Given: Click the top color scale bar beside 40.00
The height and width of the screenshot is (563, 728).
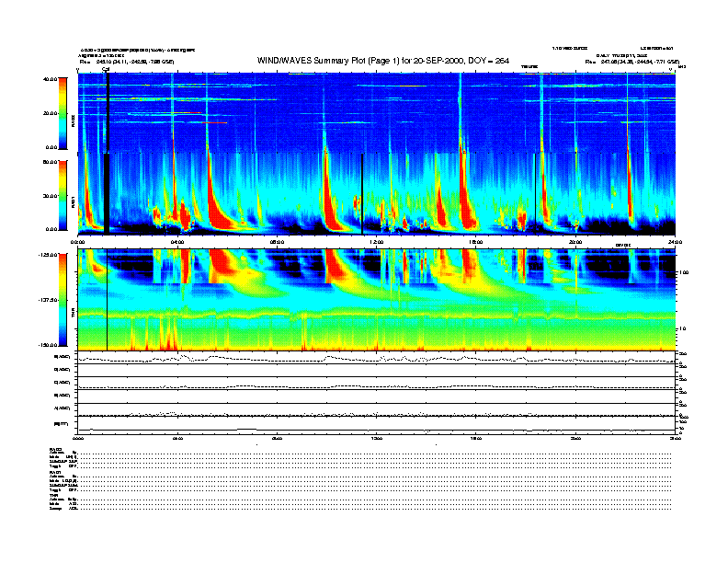Looking at the screenshot, I should 63,113.
